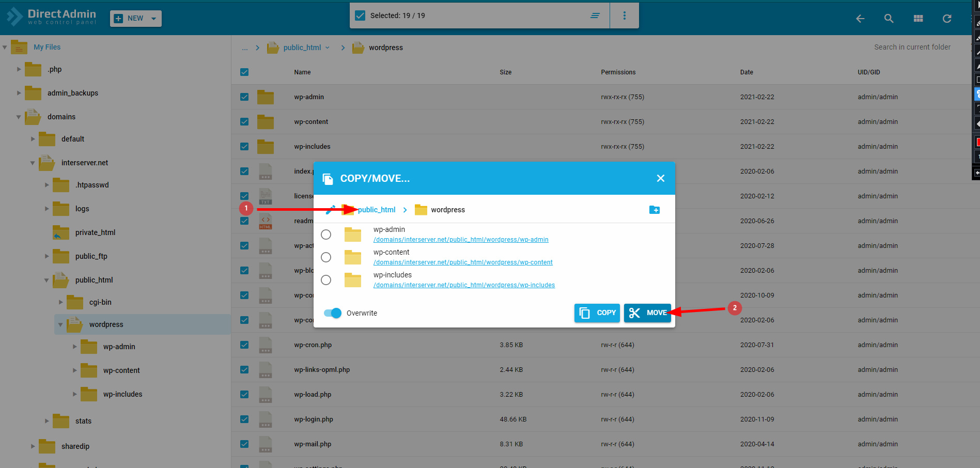This screenshot has width=980, height=468.
Task: Click the ... breadcrumb ellipsis
Action: (245, 48)
